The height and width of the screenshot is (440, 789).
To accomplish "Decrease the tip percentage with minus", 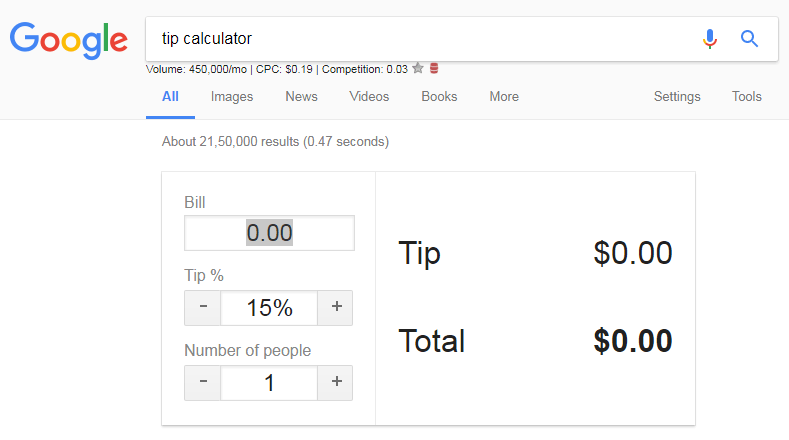I will 203,308.
